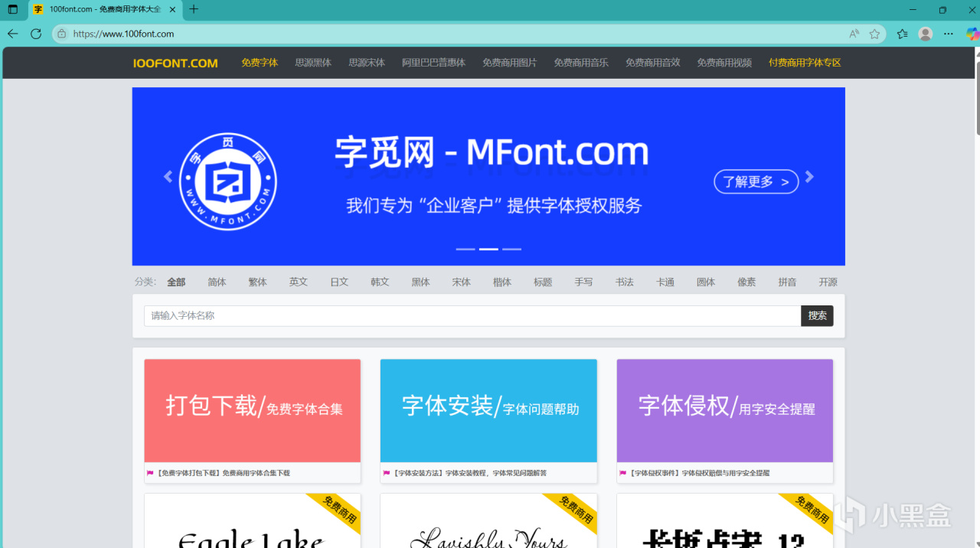This screenshot has width=980, height=548.
Task: Click the 搜索 search button
Action: [817, 315]
